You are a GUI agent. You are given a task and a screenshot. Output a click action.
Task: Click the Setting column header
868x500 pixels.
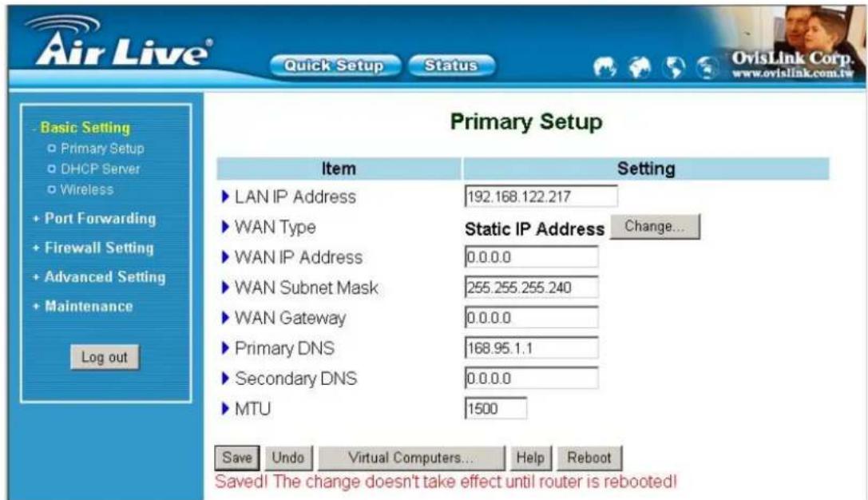pos(646,169)
